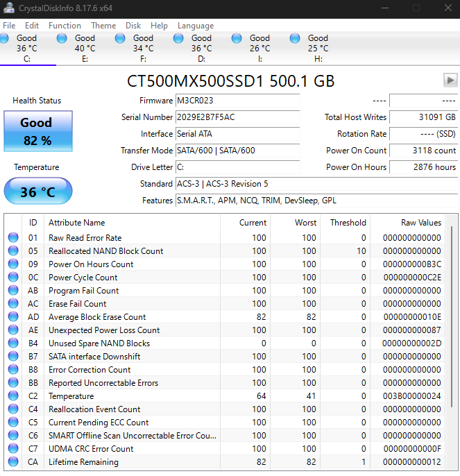Image resolution: width=460 pixels, height=476 pixels.
Task: Open the Function menu
Action: point(65,26)
